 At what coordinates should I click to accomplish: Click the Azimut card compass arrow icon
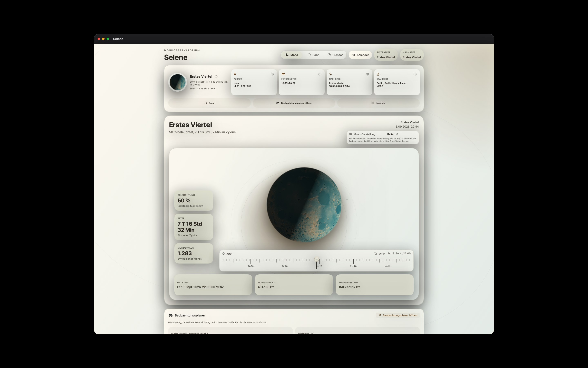pyautogui.click(x=235, y=74)
